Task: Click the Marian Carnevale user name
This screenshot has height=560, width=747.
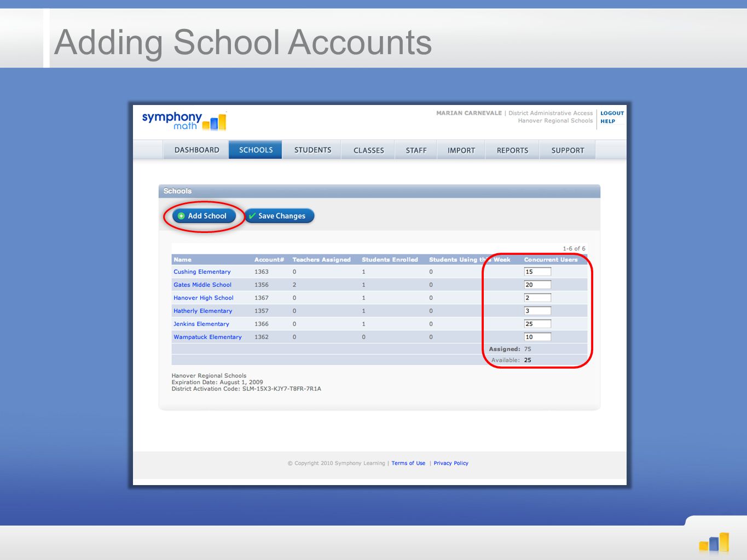Action: click(x=469, y=113)
